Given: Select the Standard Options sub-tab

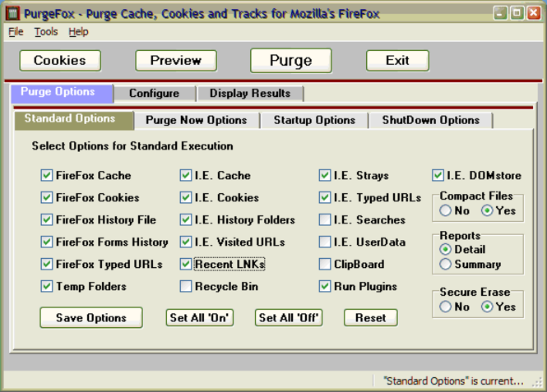Looking at the screenshot, I should [74, 120].
